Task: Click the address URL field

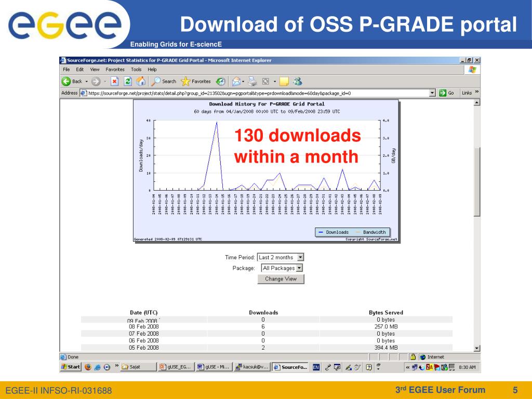Action: coord(258,93)
